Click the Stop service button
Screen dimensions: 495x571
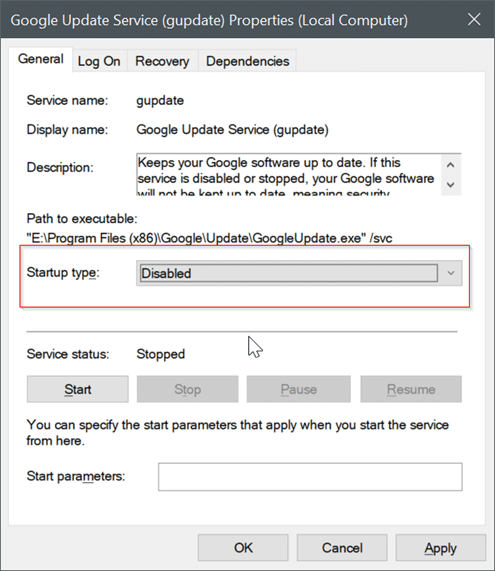[188, 389]
